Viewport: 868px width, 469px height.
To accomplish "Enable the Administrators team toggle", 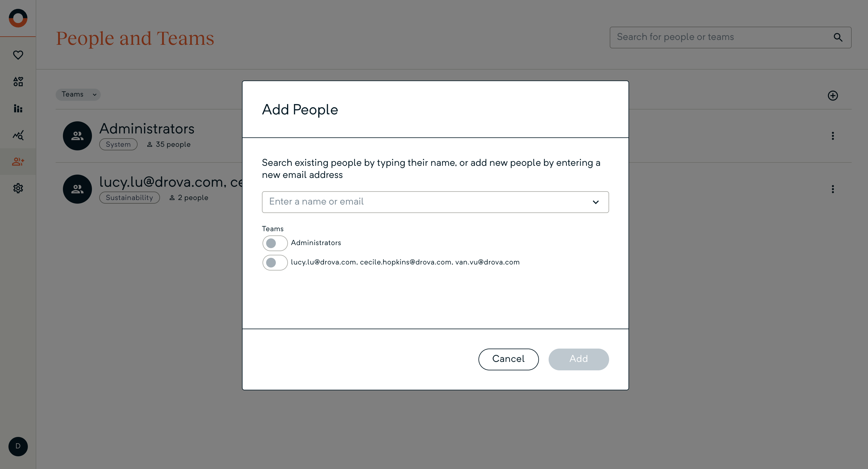I will tap(275, 243).
